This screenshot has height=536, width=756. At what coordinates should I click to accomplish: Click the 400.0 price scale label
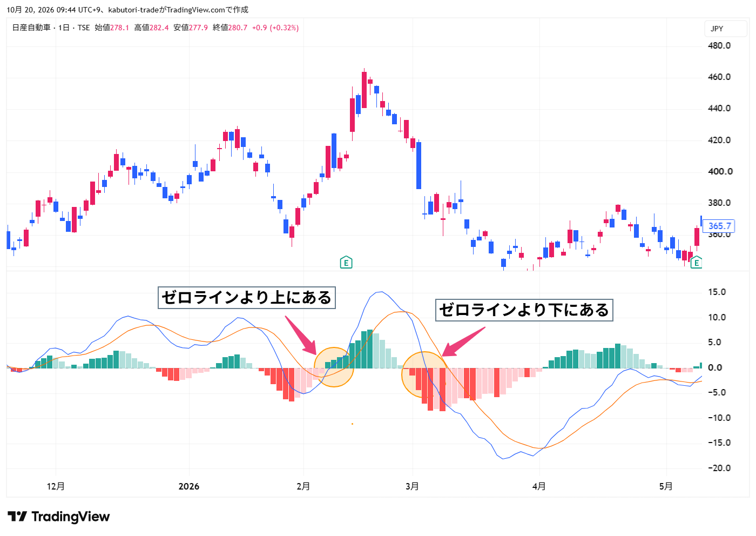click(x=720, y=171)
